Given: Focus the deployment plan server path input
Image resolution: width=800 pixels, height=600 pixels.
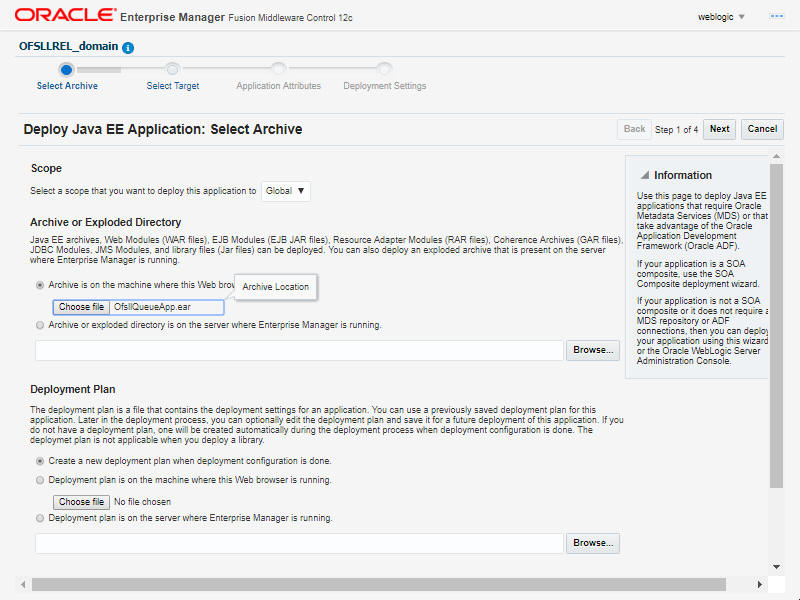Looking at the screenshot, I should 299,543.
